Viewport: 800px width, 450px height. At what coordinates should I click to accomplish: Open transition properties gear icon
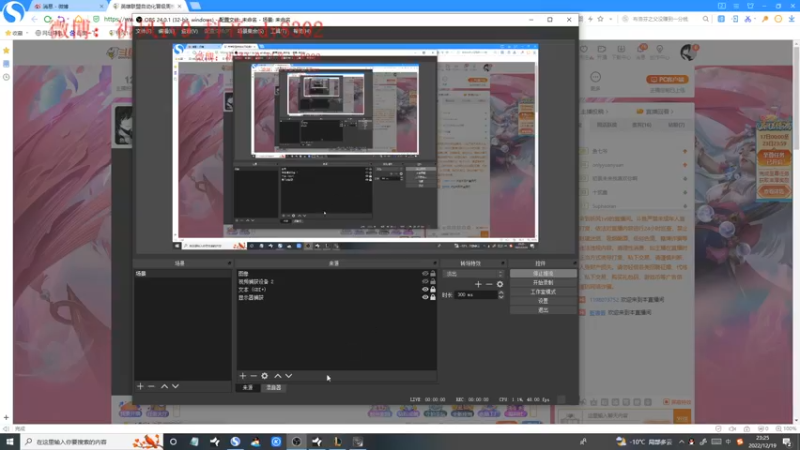(500, 284)
